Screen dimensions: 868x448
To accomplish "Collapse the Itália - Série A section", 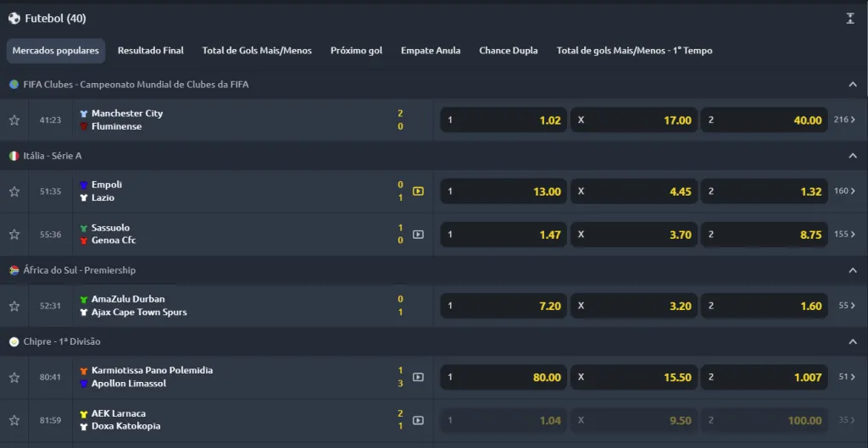I will pyautogui.click(x=853, y=156).
